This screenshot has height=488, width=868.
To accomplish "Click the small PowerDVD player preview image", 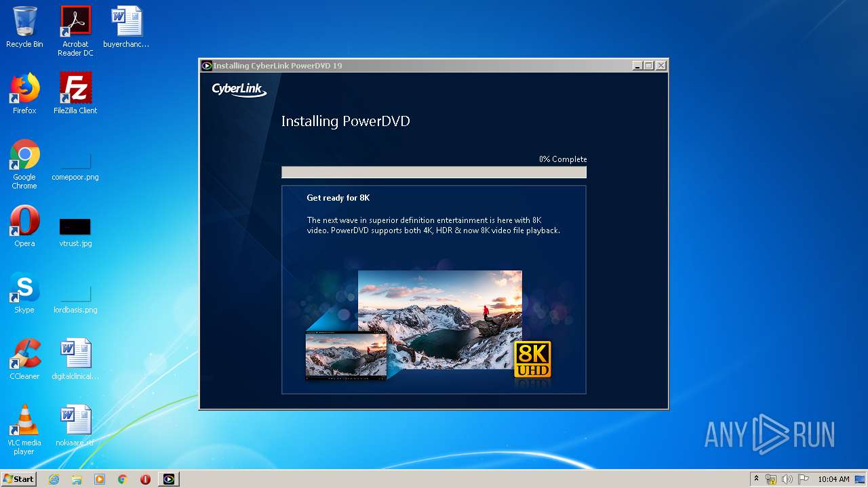I will tap(346, 355).
